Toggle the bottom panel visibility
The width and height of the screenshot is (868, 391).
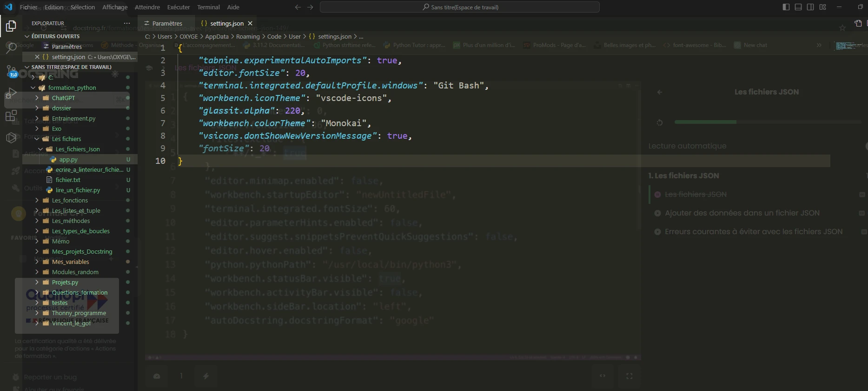pyautogui.click(x=798, y=7)
